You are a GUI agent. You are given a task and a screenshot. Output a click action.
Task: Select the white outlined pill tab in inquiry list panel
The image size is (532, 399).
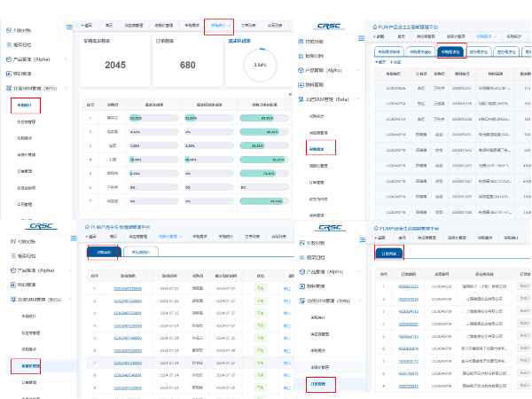pyautogui.click(x=141, y=252)
